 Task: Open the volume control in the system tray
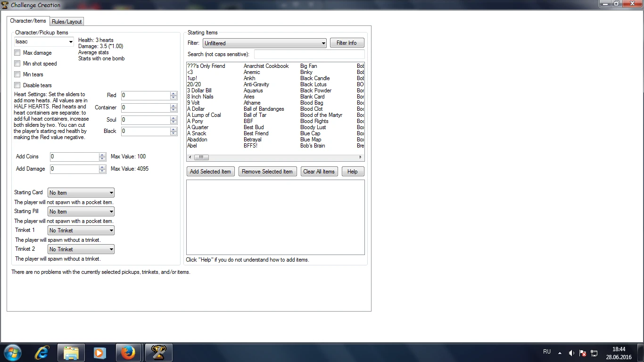(x=571, y=353)
